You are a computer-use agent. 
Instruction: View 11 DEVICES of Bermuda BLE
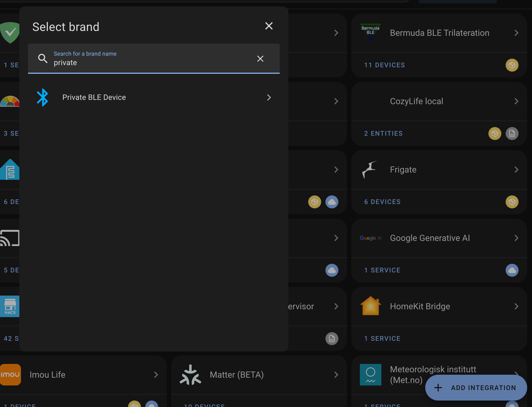pyautogui.click(x=384, y=65)
